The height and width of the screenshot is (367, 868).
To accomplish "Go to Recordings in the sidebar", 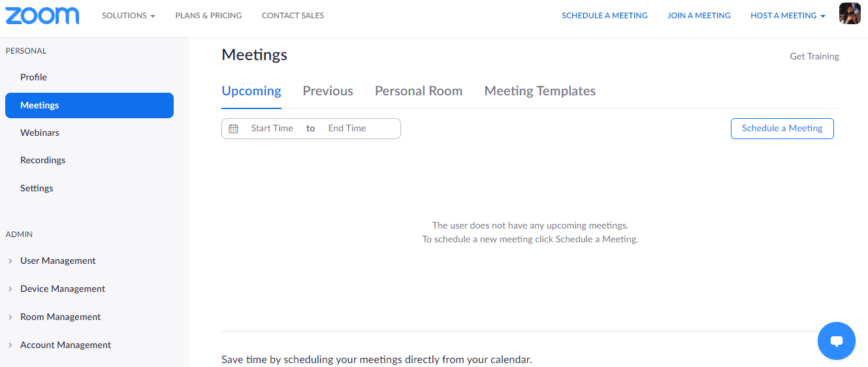I will 42,160.
